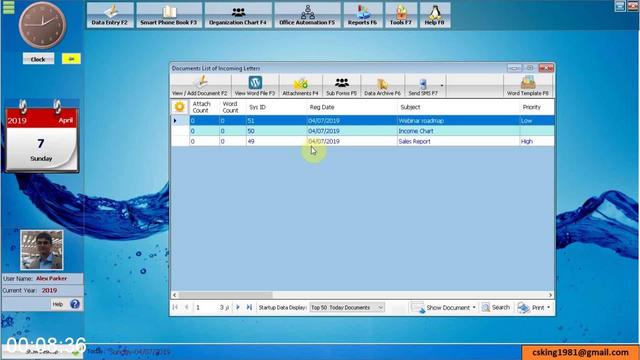This screenshot has width=640, height=360.
Task: Open the Help F8 penguin menu
Action: point(435,15)
